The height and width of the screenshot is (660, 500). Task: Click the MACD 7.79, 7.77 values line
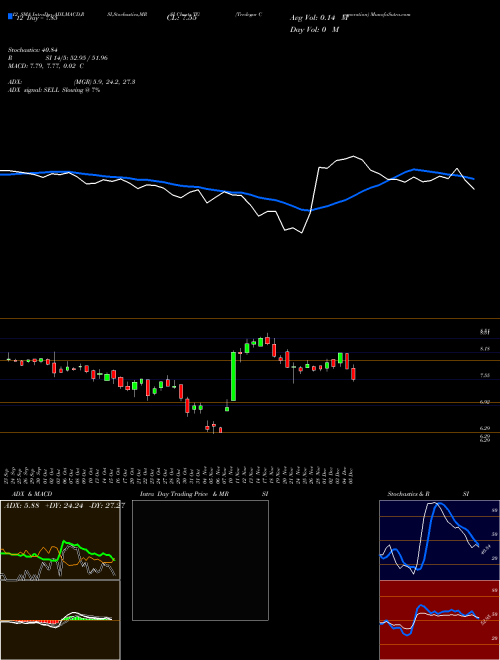(x=45, y=66)
